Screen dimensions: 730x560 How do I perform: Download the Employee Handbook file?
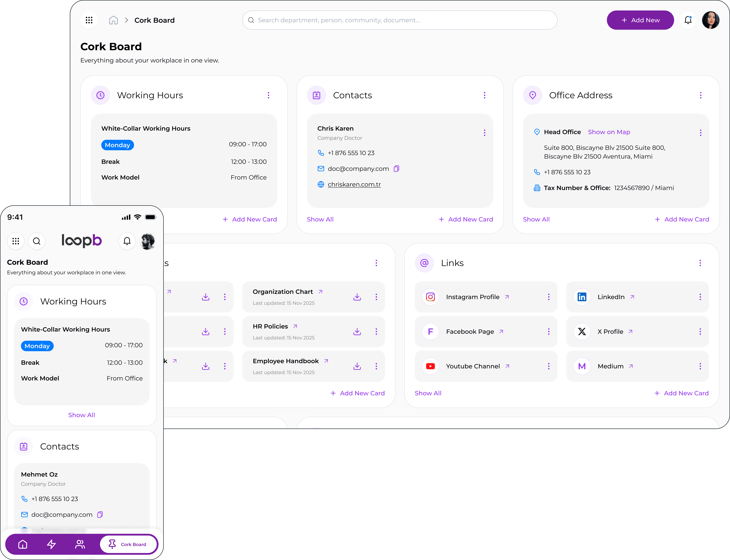point(357,366)
